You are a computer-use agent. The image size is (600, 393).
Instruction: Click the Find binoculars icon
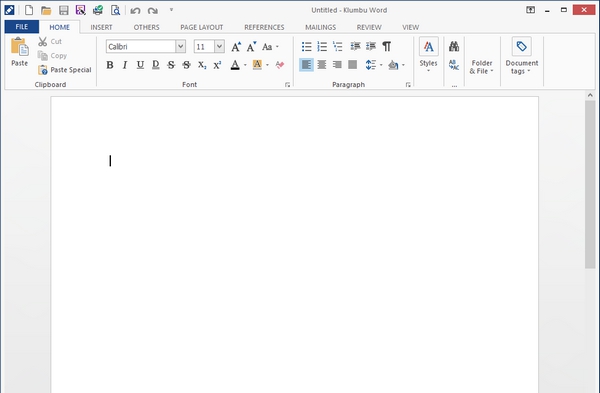(454, 47)
